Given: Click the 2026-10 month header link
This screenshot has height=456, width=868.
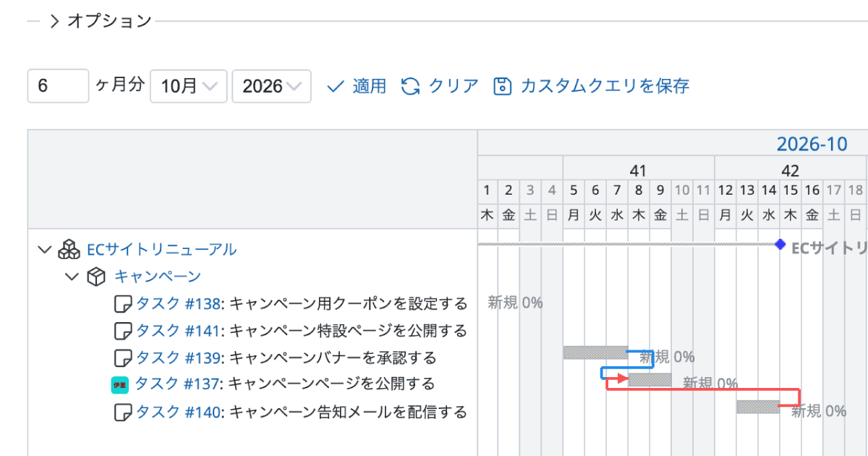Looking at the screenshot, I should (x=812, y=144).
